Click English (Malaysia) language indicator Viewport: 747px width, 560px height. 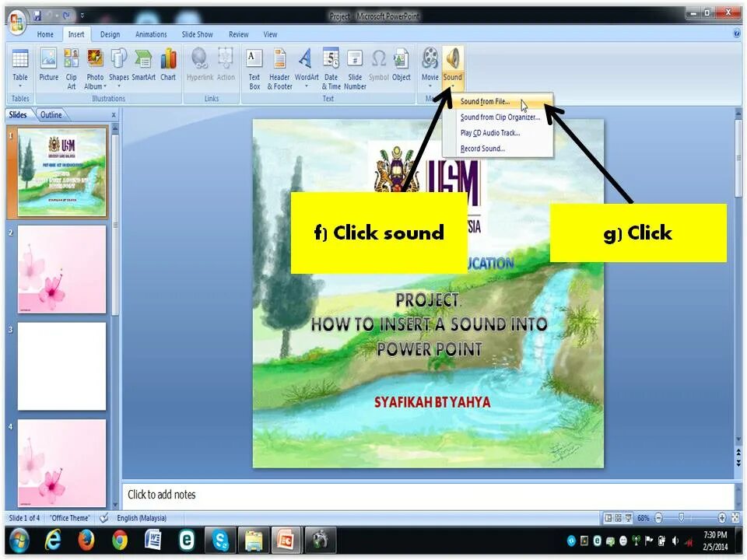[142, 518]
